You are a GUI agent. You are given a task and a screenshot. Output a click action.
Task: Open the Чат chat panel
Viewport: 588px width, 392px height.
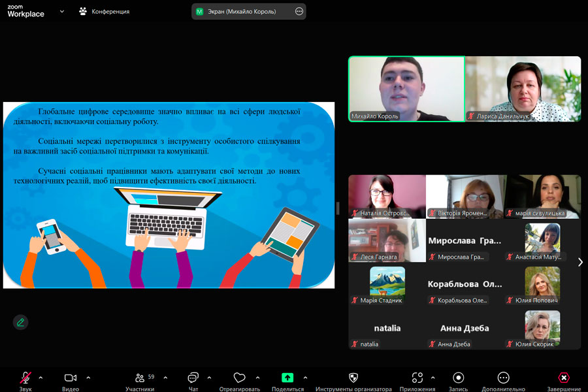pos(193,381)
